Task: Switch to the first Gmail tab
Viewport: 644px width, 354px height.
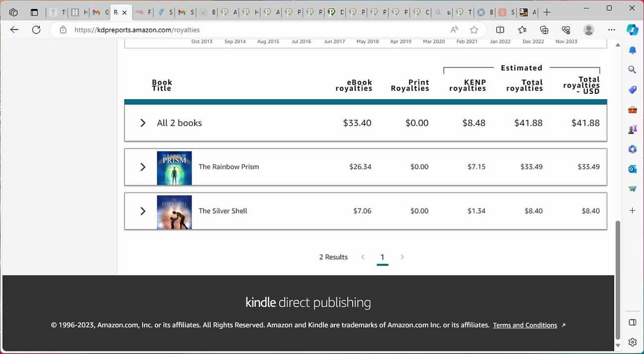Action: (100, 12)
